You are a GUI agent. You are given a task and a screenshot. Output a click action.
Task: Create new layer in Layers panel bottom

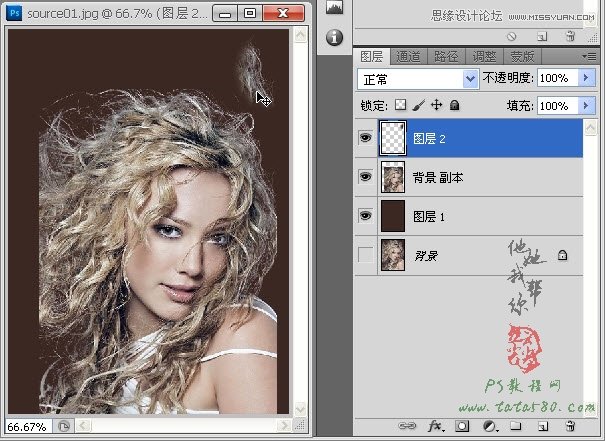(x=542, y=426)
